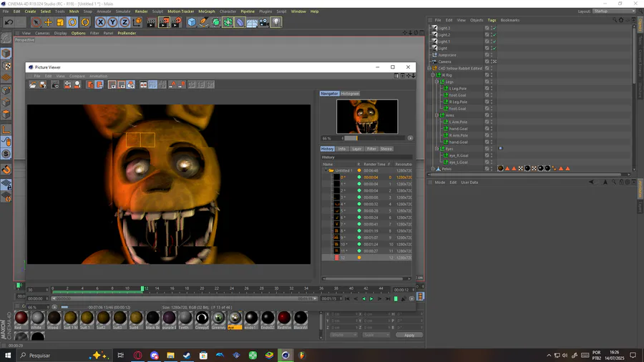Click the Coordinate System icon
This screenshot has width=644, height=362.
137,22
